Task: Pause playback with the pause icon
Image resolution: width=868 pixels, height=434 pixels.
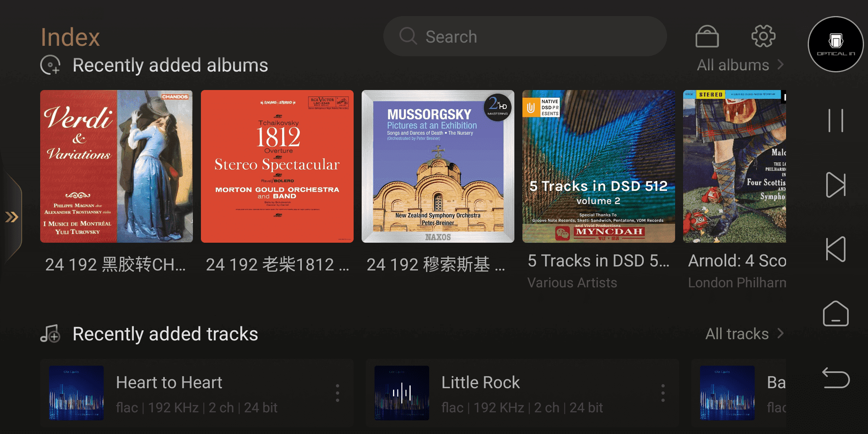Action: click(x=836, y=121)
